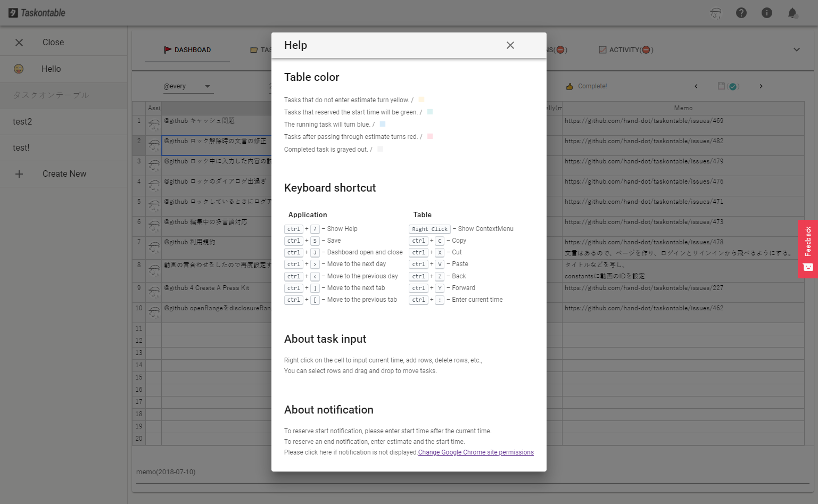The width and height of the screenshot is (818, 504).
Task: Click the Create New plus icon
Action: 19,174
